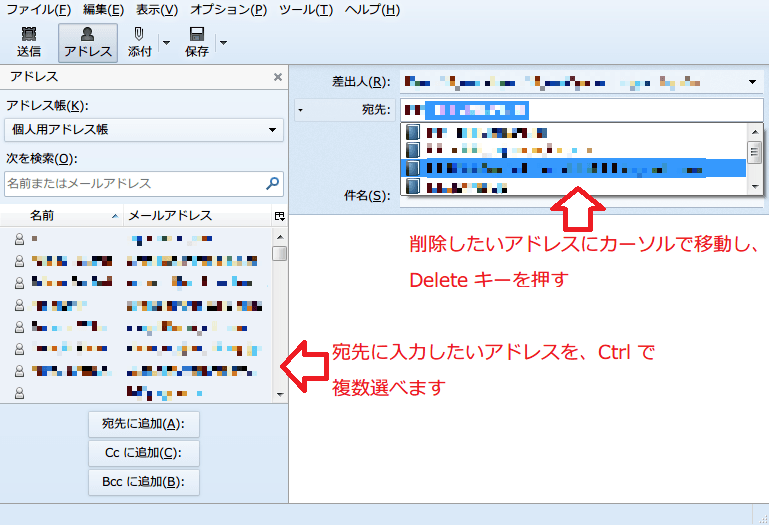Screen dimensions: 775x525
Task: Expand the 個人用アドレス帳 address book dropdown
Action: pyautogui.click(x=144, y=130)
